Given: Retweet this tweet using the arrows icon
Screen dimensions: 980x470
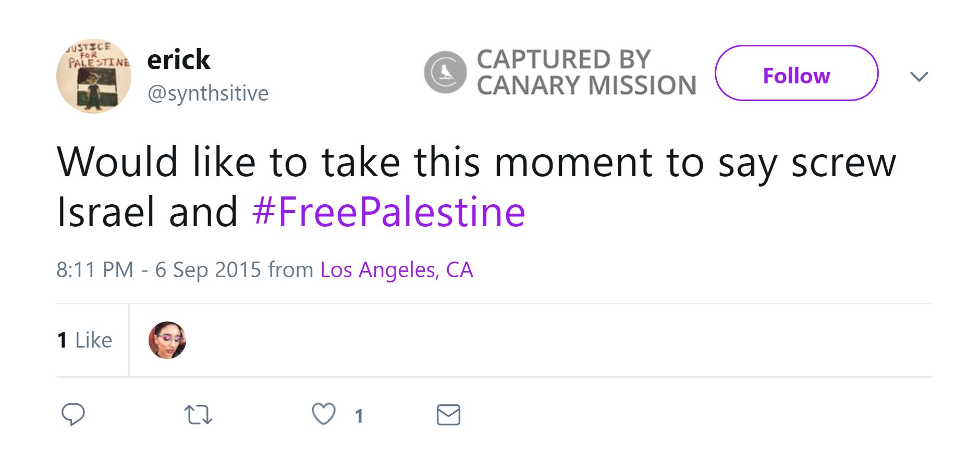Looking at the screenshot, I should click(198, 415).
